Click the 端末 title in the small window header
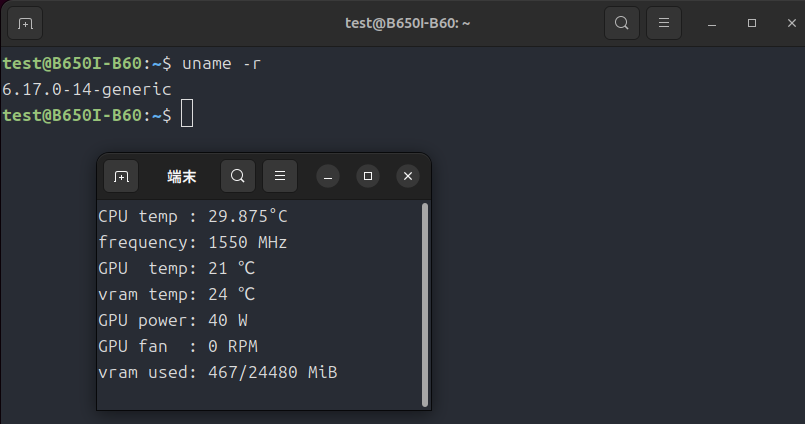Viewport: 805px width, 424px height. [181, 177]
